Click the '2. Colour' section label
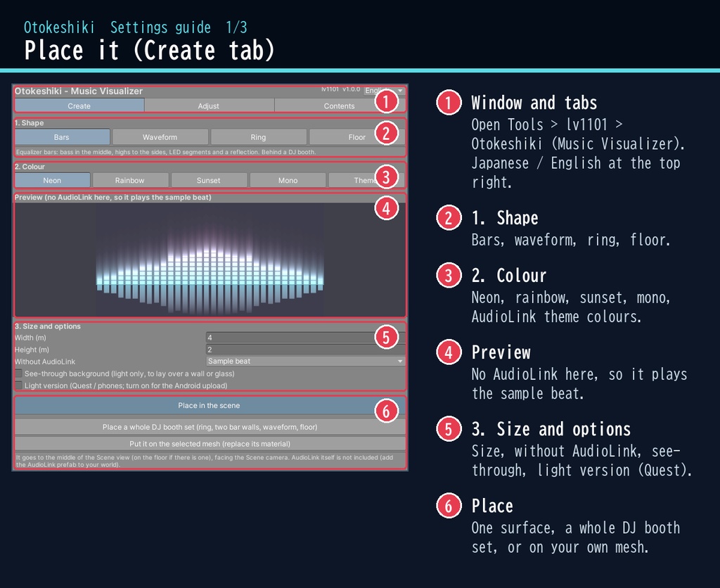The width and height of the screenshot is (720, 588). point(30,166)
